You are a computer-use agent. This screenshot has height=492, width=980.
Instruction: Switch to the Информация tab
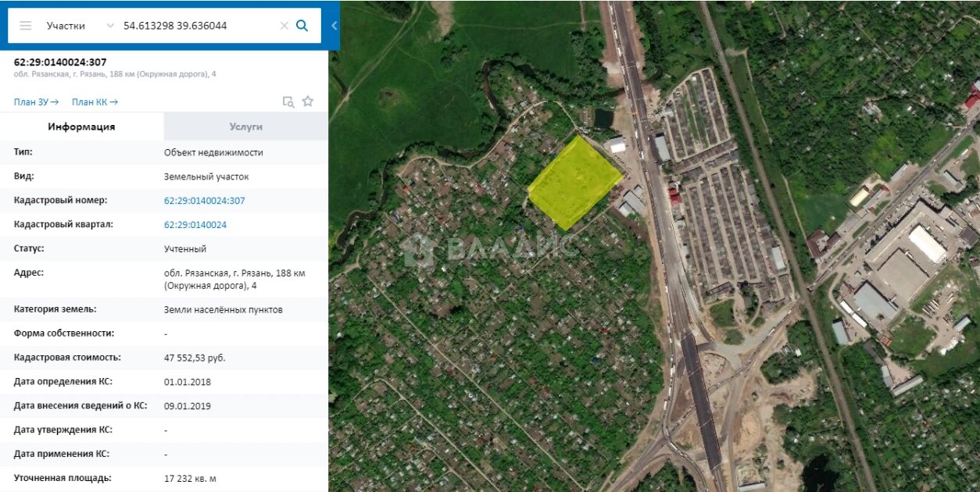(x=81, y=127)
